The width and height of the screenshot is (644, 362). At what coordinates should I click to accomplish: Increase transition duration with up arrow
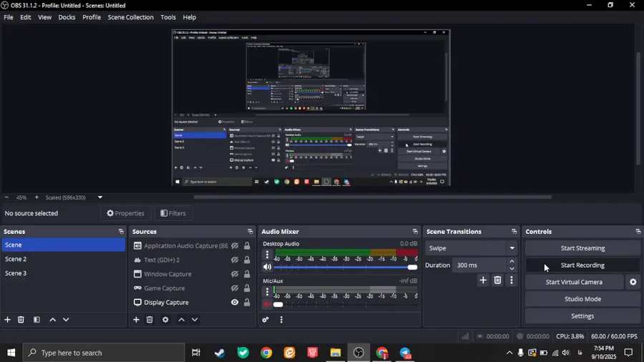pos(512,261)
